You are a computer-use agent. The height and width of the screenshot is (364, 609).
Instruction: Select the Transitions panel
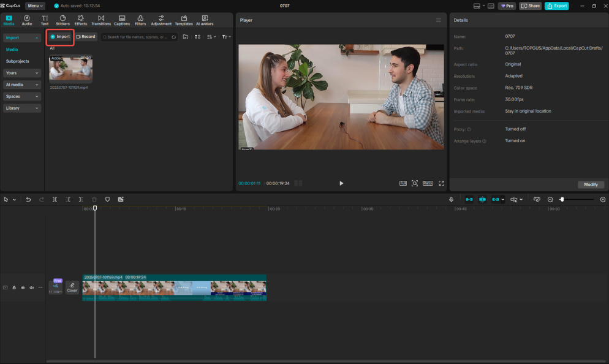tap(100, 19)
